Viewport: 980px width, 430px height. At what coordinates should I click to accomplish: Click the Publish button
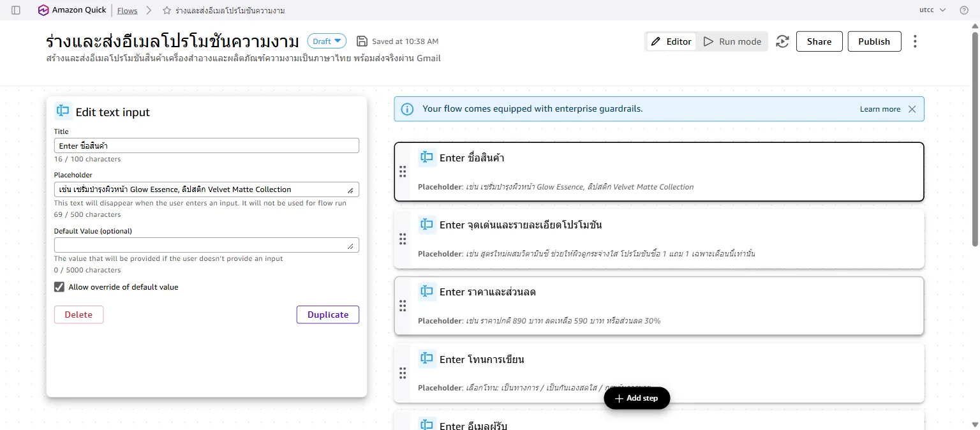(x=874, y=41)
